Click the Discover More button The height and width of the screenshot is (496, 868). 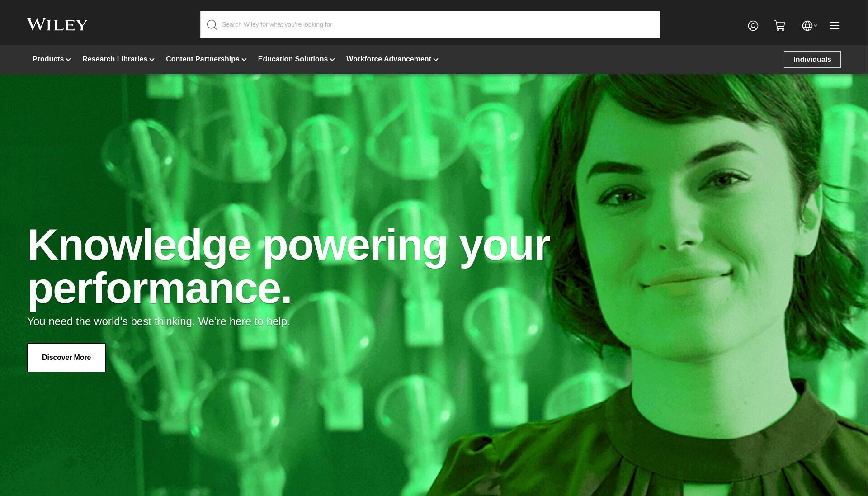(x=66, y=358)
